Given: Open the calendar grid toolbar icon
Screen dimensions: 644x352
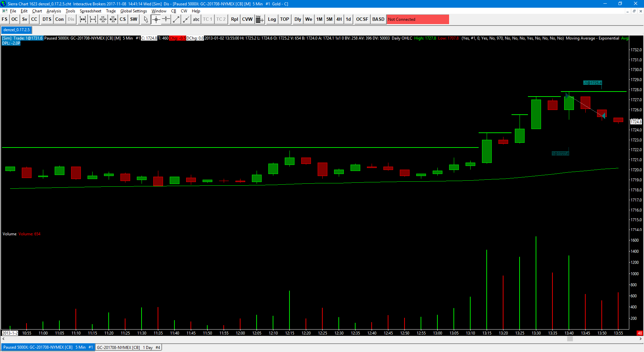Looking at the screenshot, I should coord(260,19).
